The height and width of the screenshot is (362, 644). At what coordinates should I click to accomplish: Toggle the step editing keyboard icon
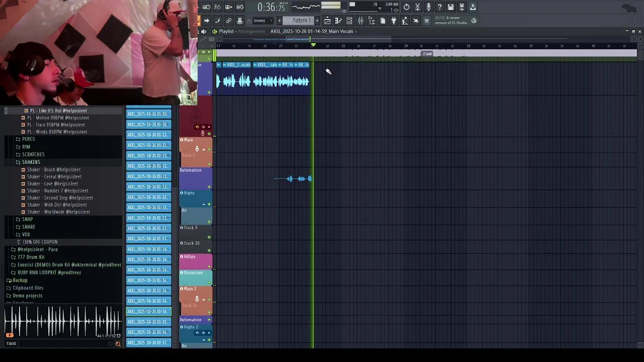pyautogui.click(x=228, y=7)
